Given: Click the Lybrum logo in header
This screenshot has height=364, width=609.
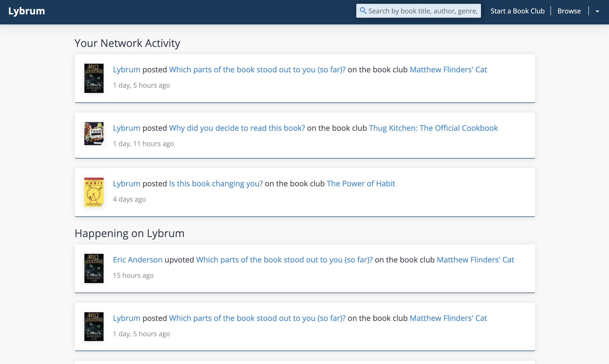Looking at the screenshot, I should (27, 11).
